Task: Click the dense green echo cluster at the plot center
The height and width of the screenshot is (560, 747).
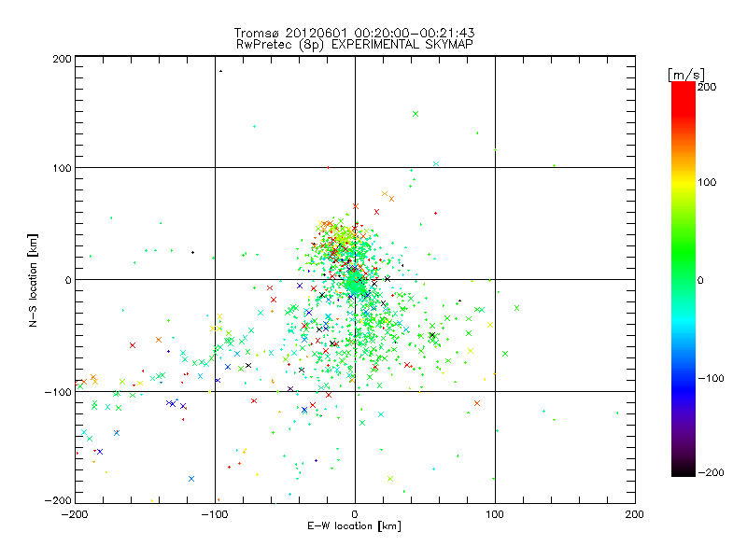Action: pos(354,282)
